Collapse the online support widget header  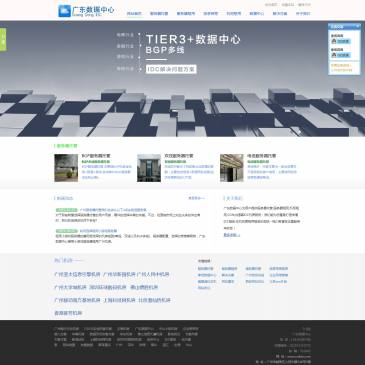coord(344,26)
